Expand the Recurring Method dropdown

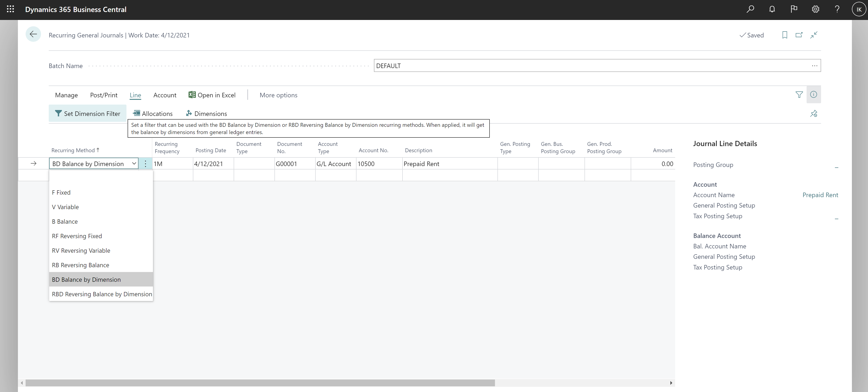point(133,164)
